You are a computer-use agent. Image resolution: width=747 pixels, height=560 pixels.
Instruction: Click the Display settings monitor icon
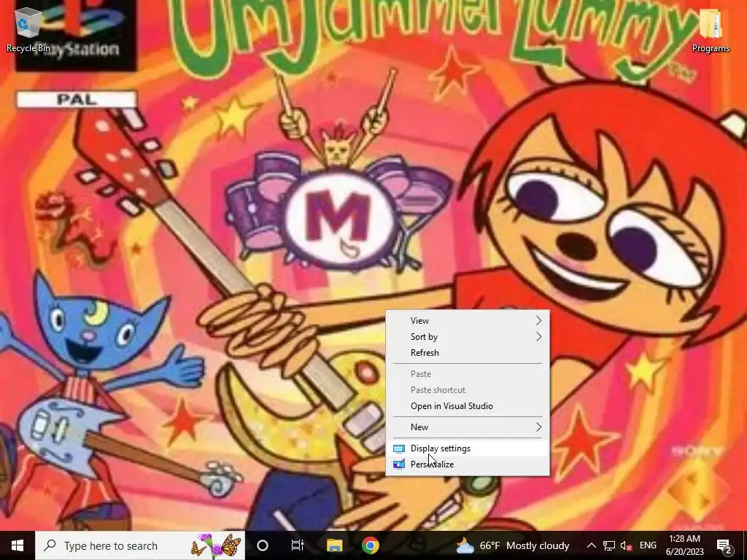[x=399, y=448]
